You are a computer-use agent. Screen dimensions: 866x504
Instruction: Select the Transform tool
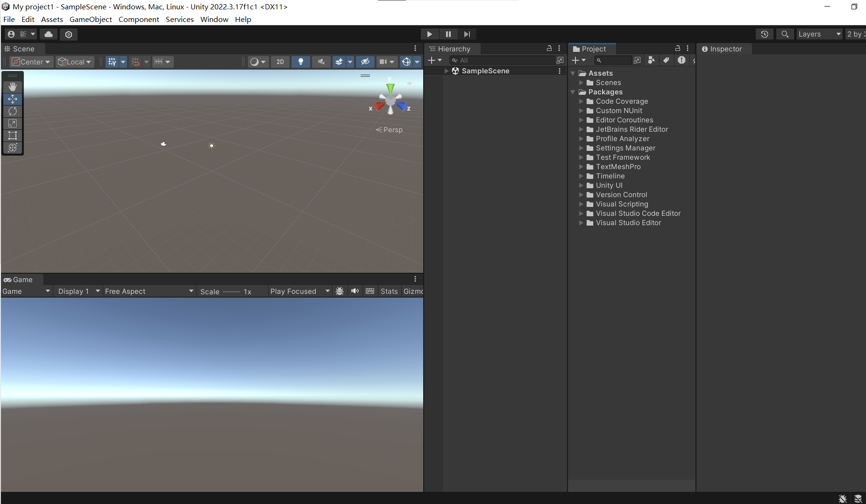[13, 148]
